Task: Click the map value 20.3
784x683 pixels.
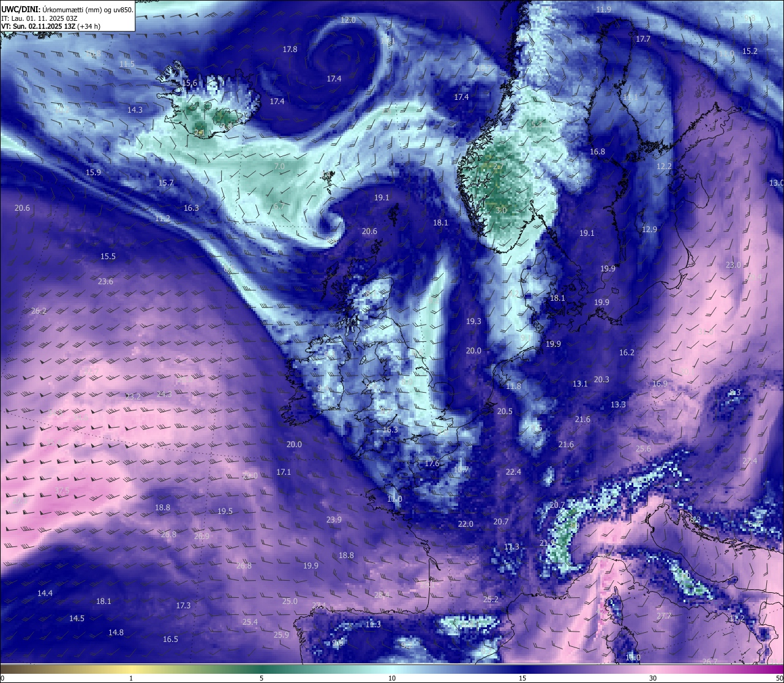Action: click(x=601, y=380)
